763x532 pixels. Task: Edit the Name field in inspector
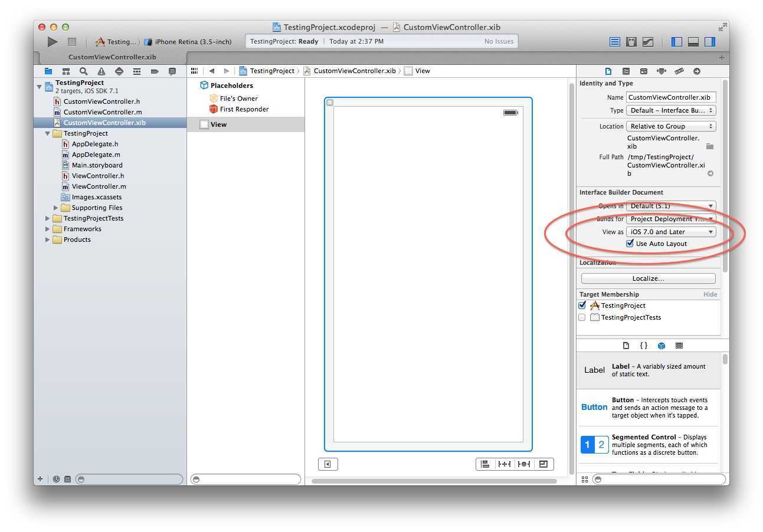tap(671, 97)
